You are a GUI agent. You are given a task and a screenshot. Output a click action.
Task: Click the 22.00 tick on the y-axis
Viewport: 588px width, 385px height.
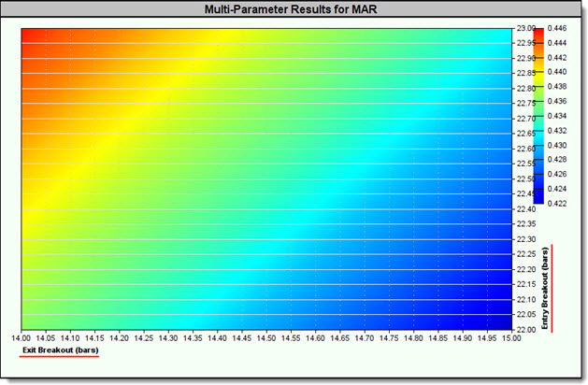(x=526, y=329)
